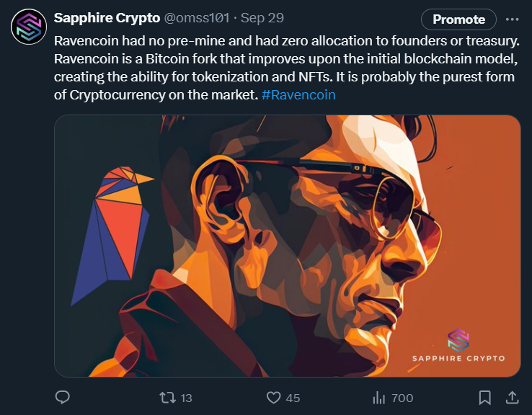Retweet the post using the arrows icon

coord(168,398)
